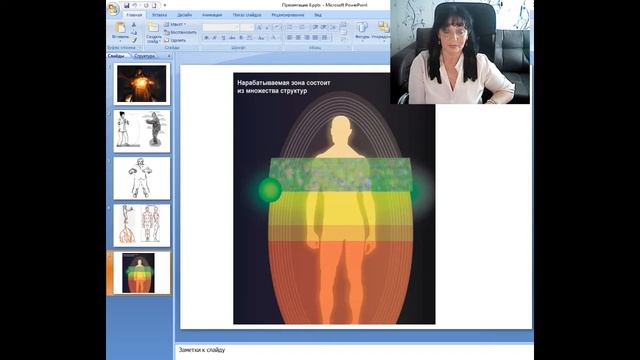Image resolution: width=640 pixels, height=360 pixels.
Task: Click the Восстановить reset button
Action: point(180,32)
